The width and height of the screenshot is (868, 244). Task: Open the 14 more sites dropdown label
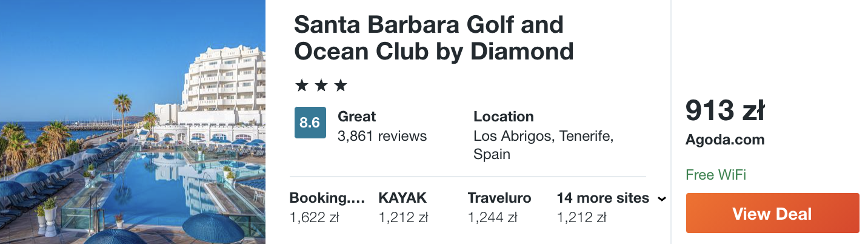603,198
